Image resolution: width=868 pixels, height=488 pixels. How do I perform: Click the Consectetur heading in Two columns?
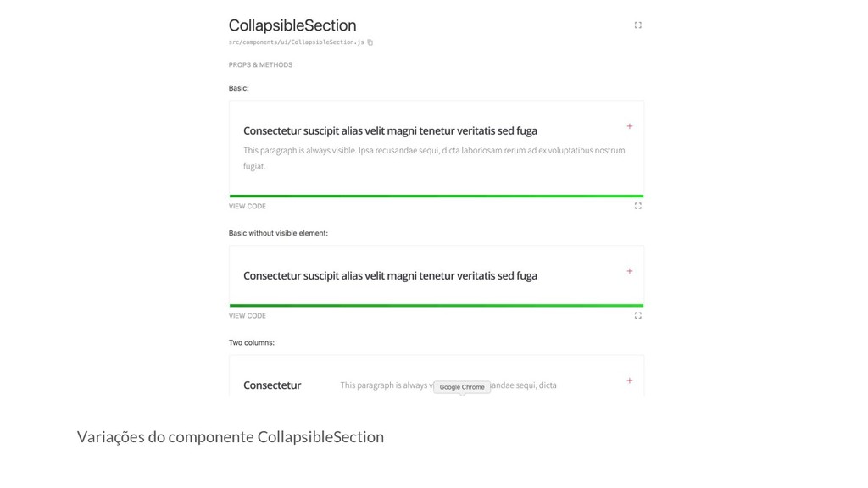click(x=272, y=385)
